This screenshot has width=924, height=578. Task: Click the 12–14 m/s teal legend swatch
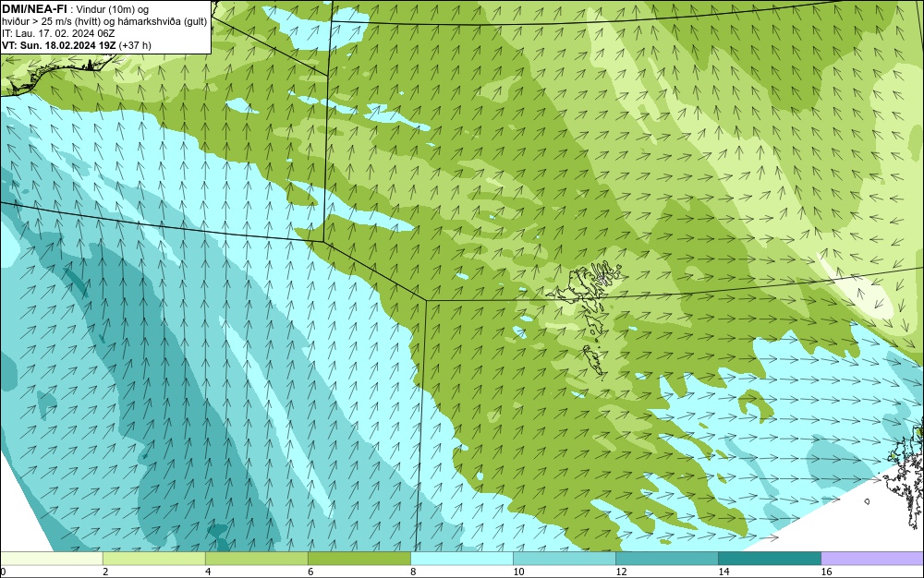[x=666, y=559]
